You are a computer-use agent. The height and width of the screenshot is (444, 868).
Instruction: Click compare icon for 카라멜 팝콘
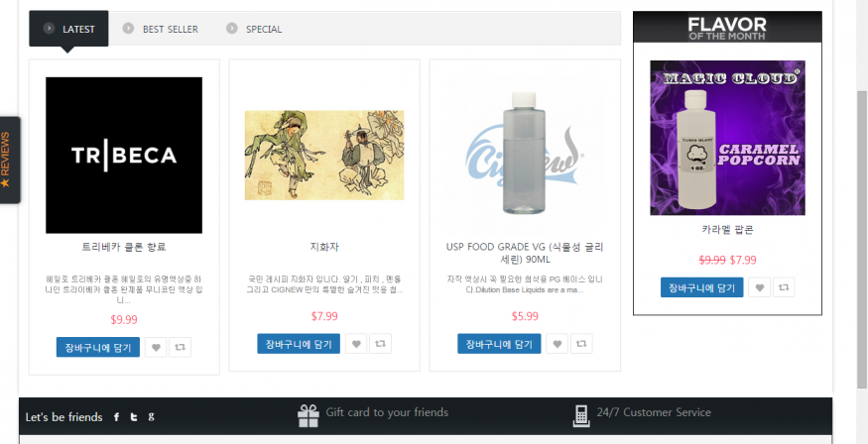tap(784, 287)
